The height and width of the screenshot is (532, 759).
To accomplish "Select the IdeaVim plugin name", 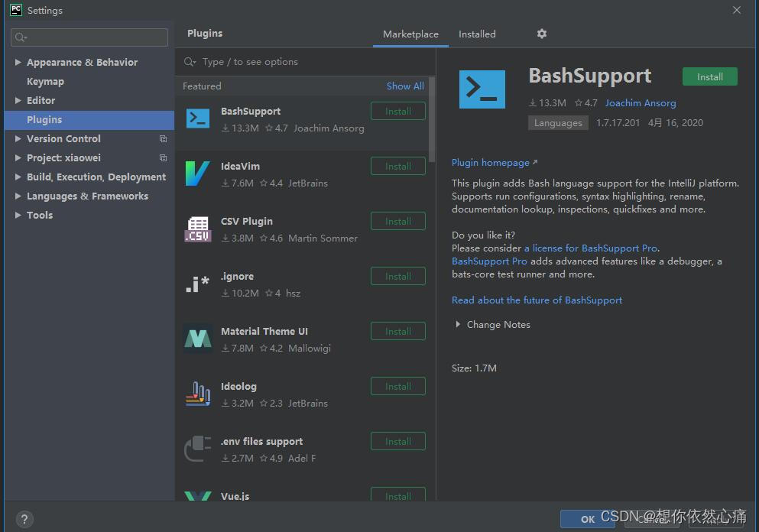I will coord(240,166).
